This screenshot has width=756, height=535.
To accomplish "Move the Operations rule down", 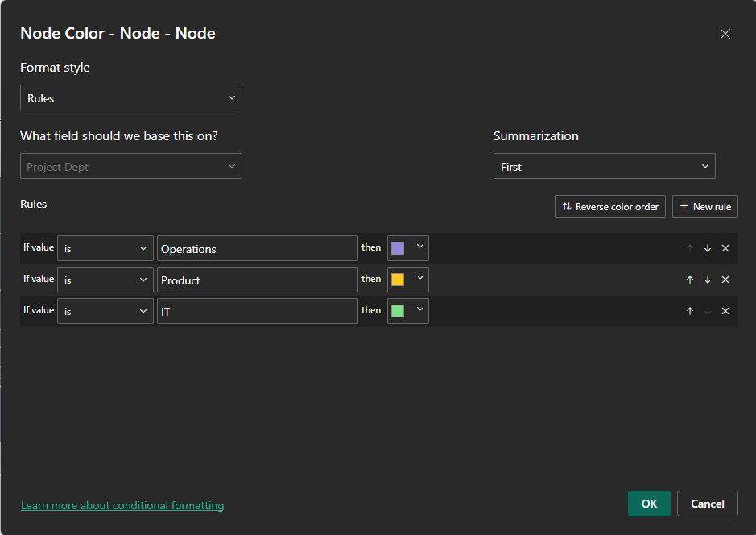I will 708,248.
